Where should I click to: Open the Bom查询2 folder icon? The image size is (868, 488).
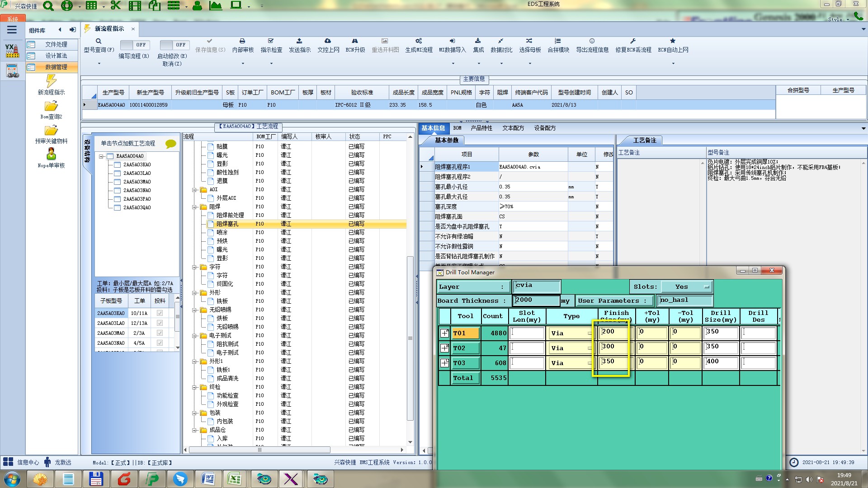51,106
